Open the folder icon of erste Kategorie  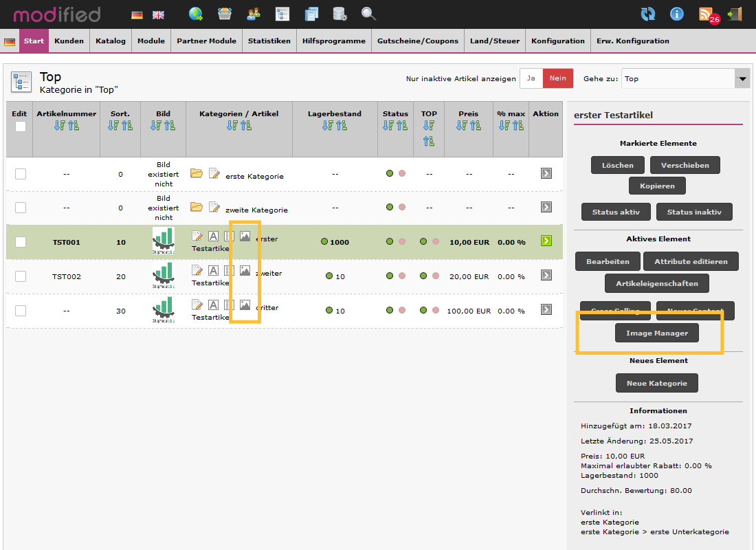(197, 174)
